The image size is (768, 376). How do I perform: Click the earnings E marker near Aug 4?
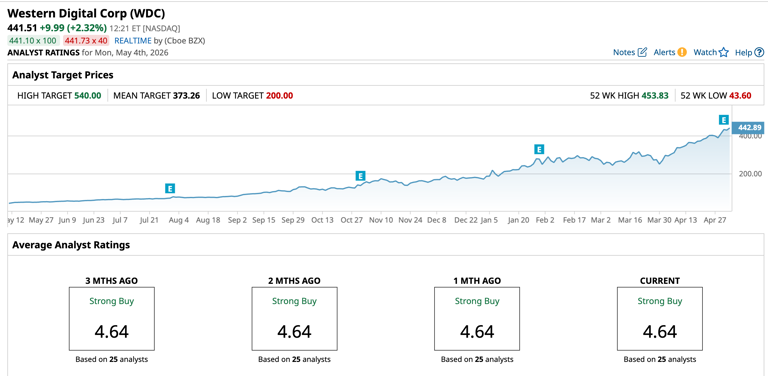170,188
